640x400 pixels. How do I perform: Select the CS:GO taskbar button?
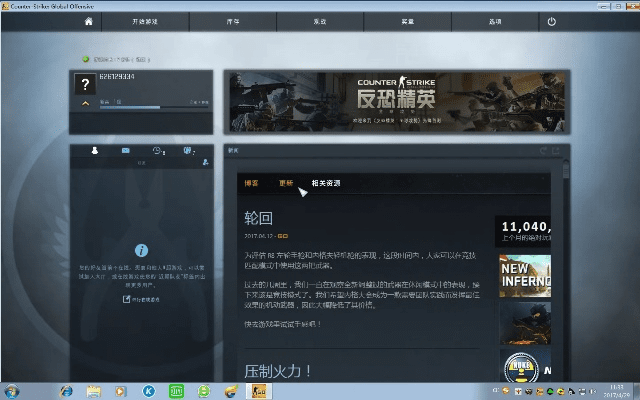[259, 391]
